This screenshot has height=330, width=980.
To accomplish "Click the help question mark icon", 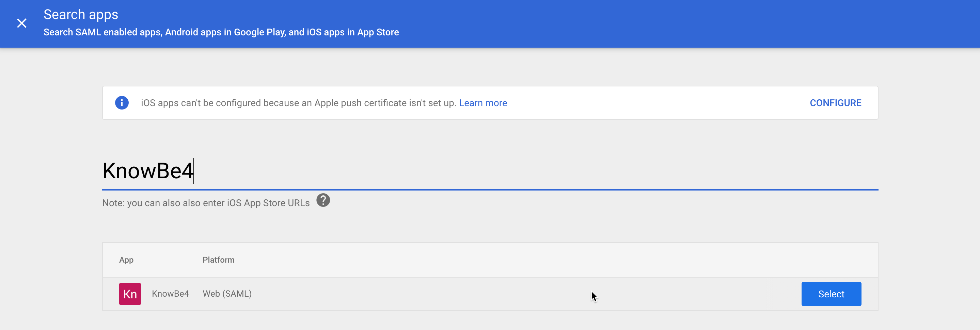I will tap(323, 200).
